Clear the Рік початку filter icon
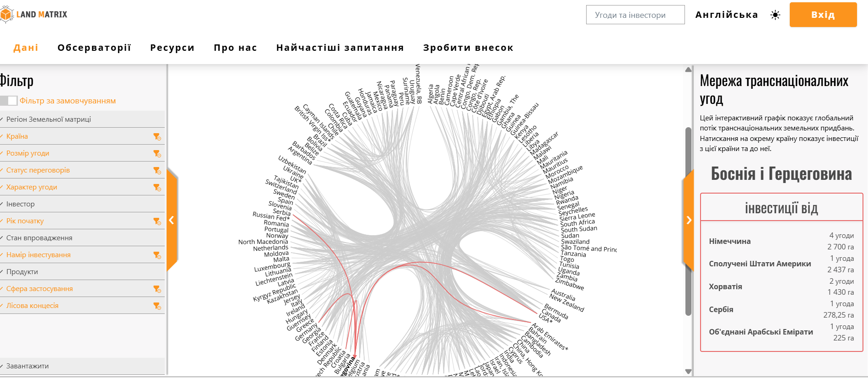 [157, 221]
